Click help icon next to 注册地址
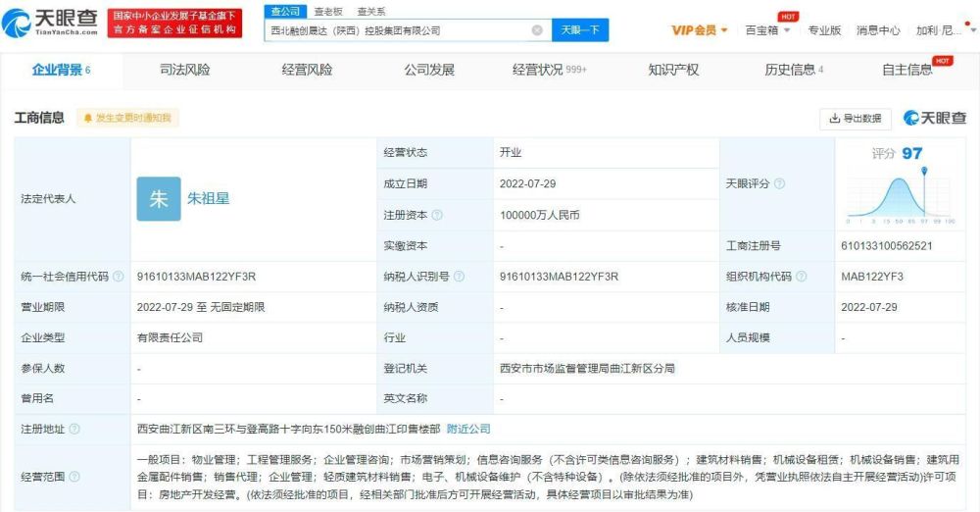This screenshot has width=980, height=512. click(74, 429)
